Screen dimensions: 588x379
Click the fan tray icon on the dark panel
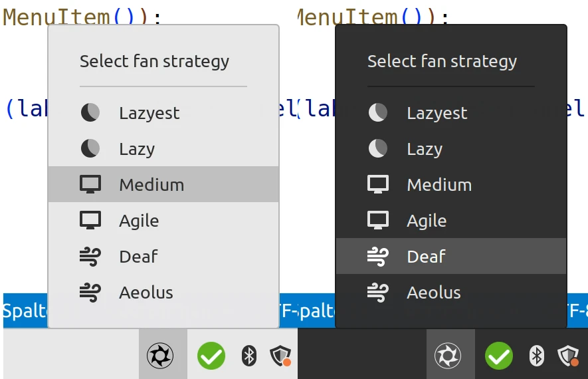[448, 355]
